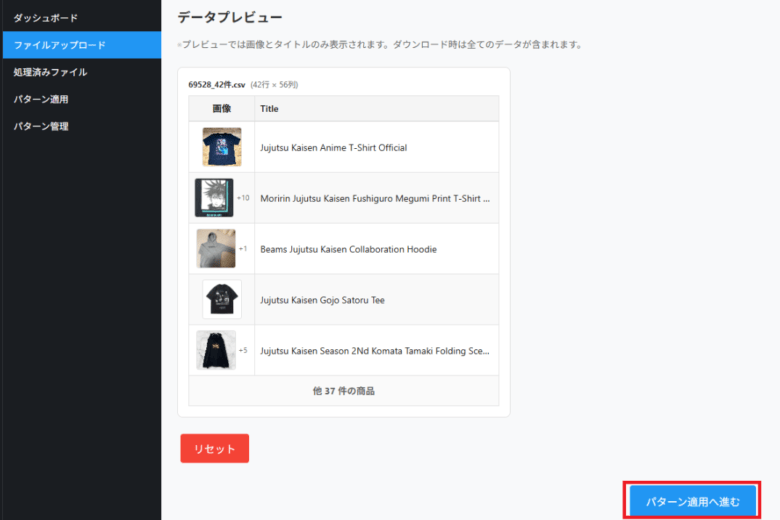Select the Beams Jujutsu Kaisen Collaboration Hoodie title
This screenshot has height=520, width=780.
348,249
